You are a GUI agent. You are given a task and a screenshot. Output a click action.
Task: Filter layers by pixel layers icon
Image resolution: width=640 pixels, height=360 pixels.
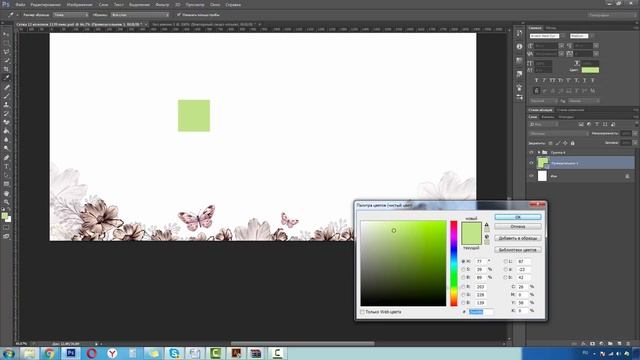click(581, 124)
